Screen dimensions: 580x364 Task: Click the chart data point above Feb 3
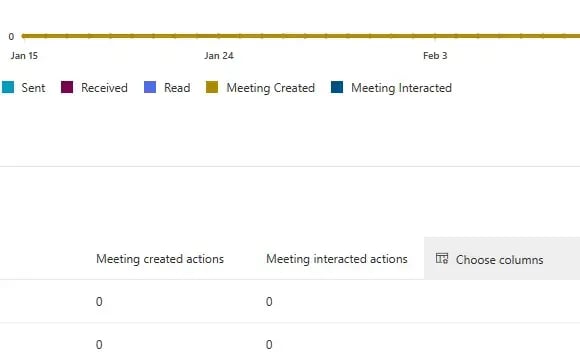tap(435, 36)
